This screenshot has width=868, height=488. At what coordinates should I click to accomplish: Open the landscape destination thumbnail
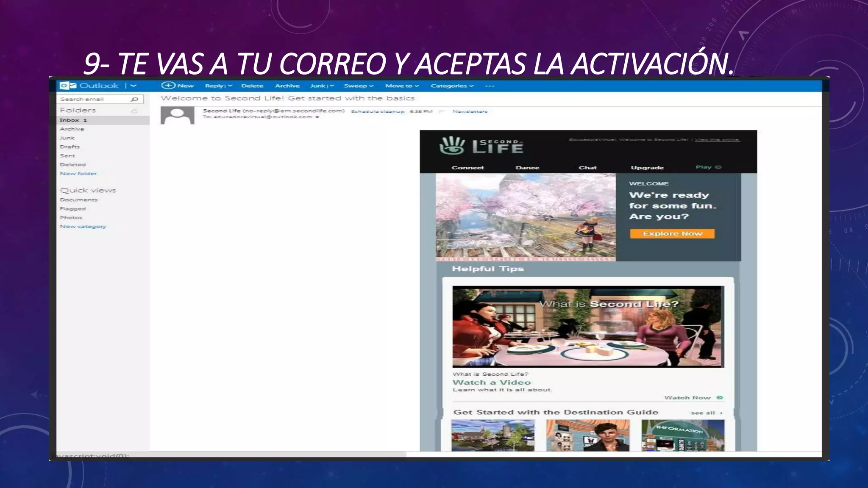(493, 435)
